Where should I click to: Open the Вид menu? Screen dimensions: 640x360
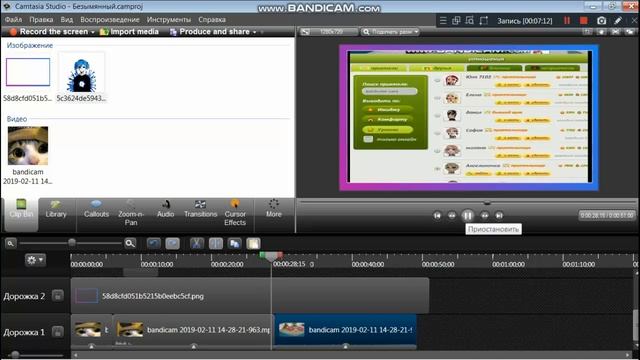click(x=67, y=20)
